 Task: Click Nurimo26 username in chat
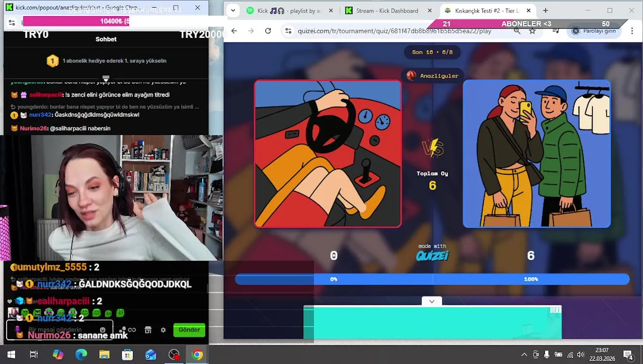(x=33, y=128)
